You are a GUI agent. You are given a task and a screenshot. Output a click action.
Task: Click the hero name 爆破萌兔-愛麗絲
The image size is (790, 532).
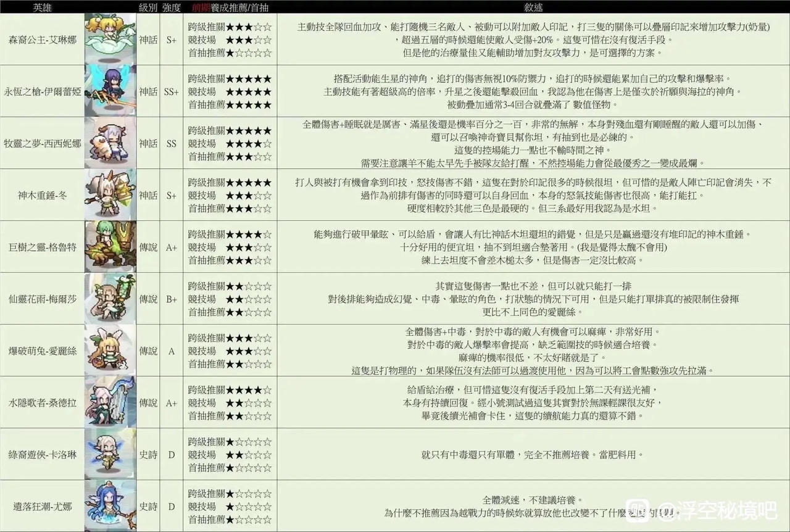pyautogui.click(x=43, y=351)
